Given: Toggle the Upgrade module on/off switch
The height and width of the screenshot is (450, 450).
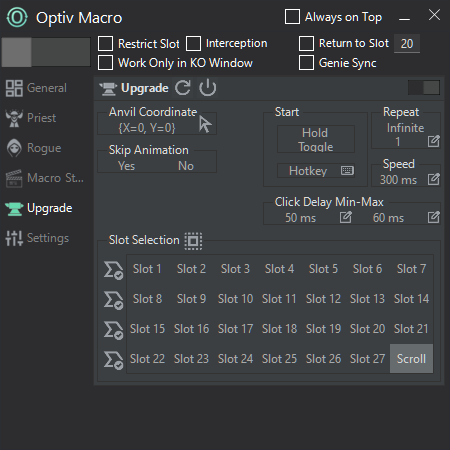Looking at the screenshot, I should [x=424, y=88].
